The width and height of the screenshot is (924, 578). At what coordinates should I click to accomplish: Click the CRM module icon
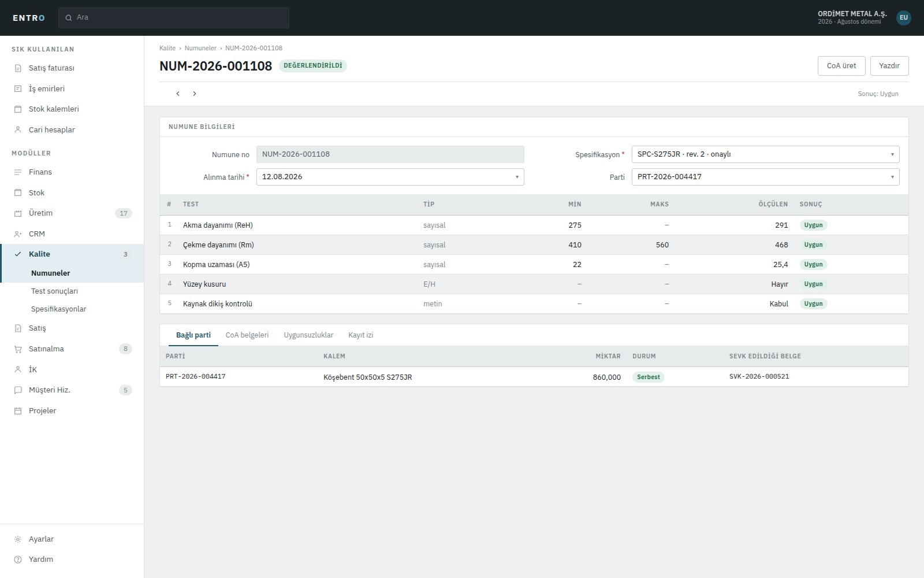point(18,234)
